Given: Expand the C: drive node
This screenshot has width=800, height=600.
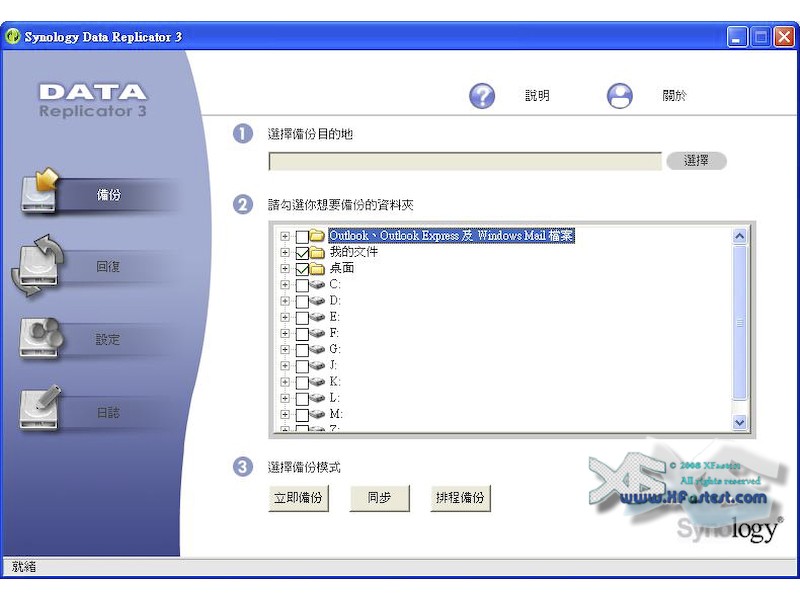Looking at the screenshot, I should (285, 285).
